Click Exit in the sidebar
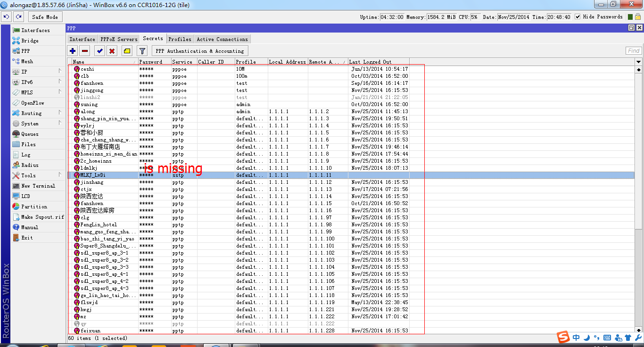 (x=38, y=238)
